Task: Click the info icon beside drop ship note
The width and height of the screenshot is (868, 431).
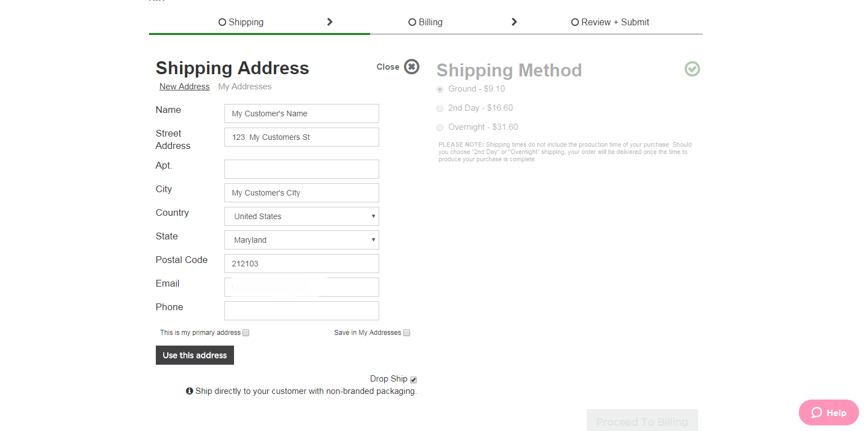Action: coord(190,391)
